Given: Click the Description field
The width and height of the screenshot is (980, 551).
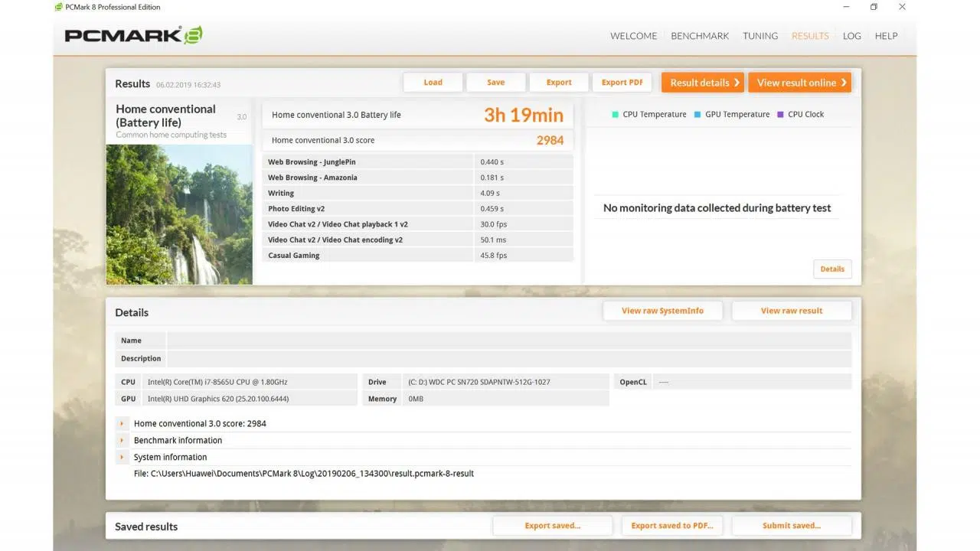Looking at the screenshot, I should tap(508, 358).
